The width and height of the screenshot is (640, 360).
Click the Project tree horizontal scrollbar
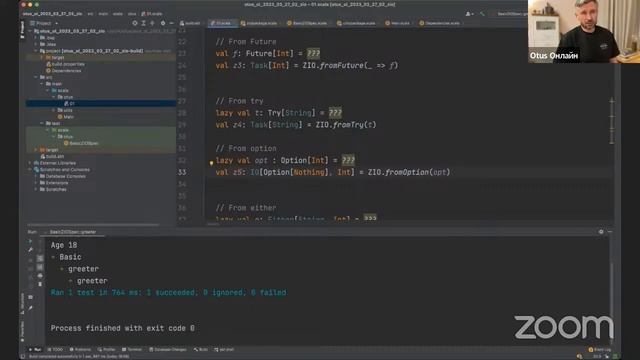(x=93, y=224)
